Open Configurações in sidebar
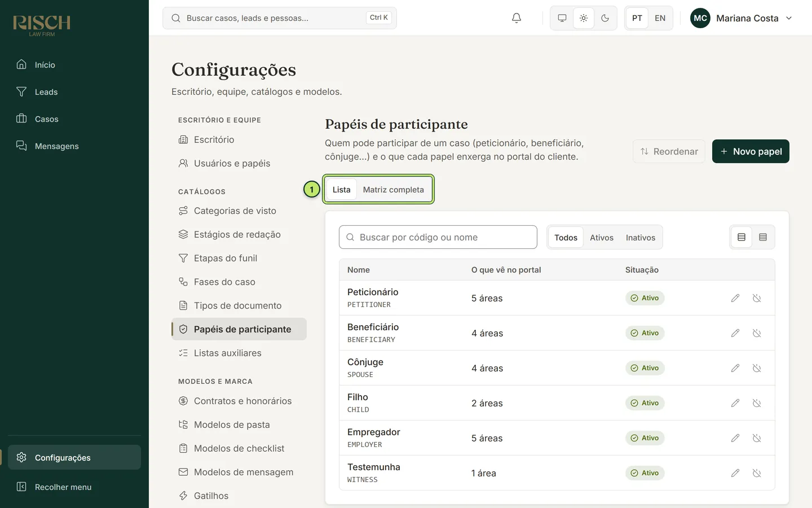This screenshot has width=812, height=508. coord(74,457)
